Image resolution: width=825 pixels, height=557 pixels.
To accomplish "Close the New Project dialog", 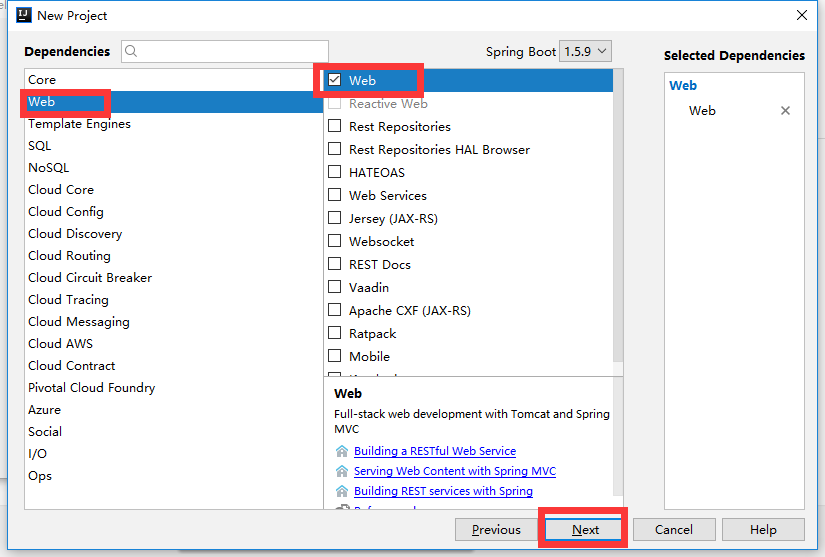I will (x=801, y=15).
